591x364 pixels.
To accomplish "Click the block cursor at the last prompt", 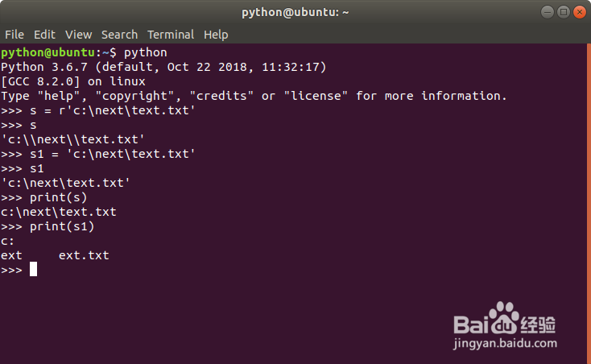I will coord(33,270).
